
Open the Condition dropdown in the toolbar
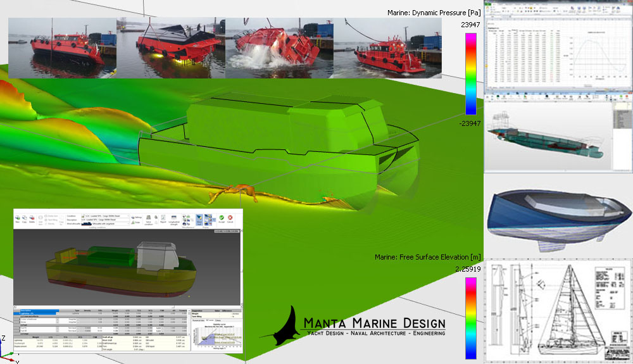point(105,216)
